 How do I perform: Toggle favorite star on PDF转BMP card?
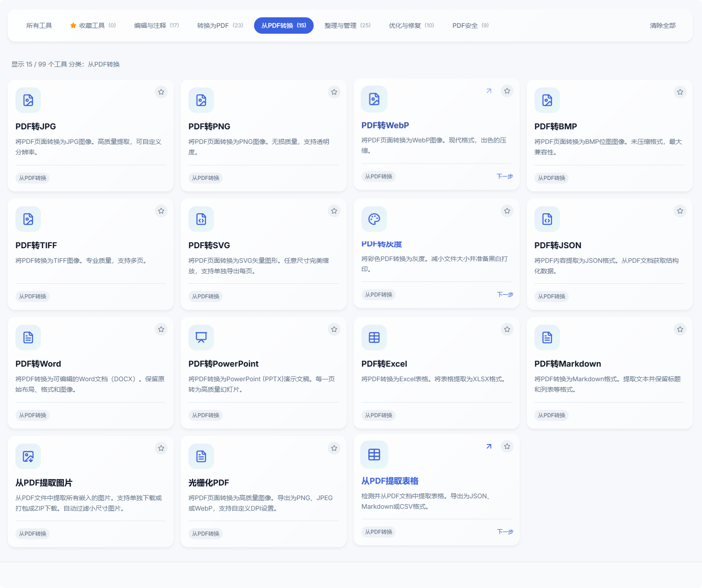[680, 92]
